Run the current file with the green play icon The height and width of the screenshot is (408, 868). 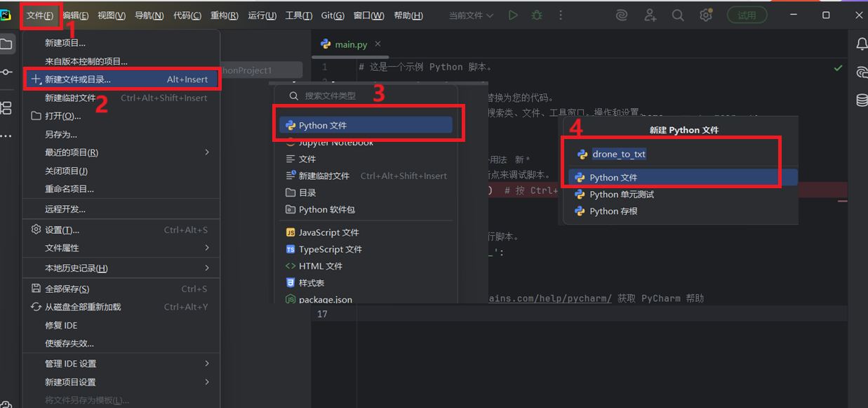click(513, 15)
